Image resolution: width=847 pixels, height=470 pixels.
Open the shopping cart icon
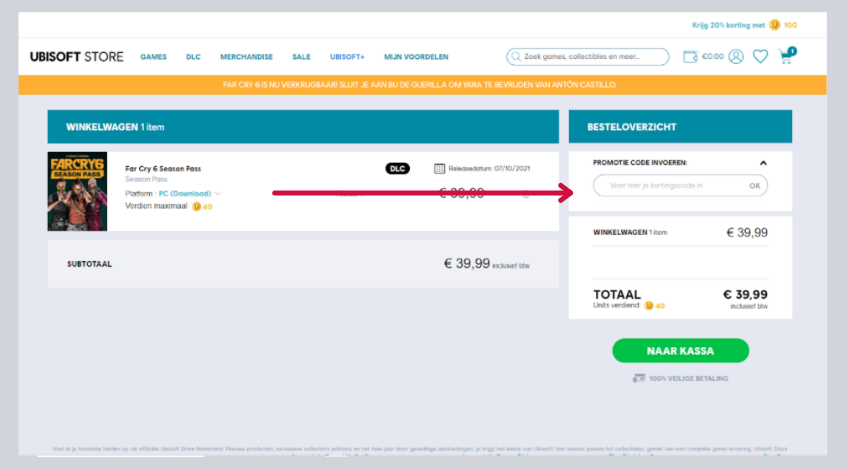tap(786, 57)
